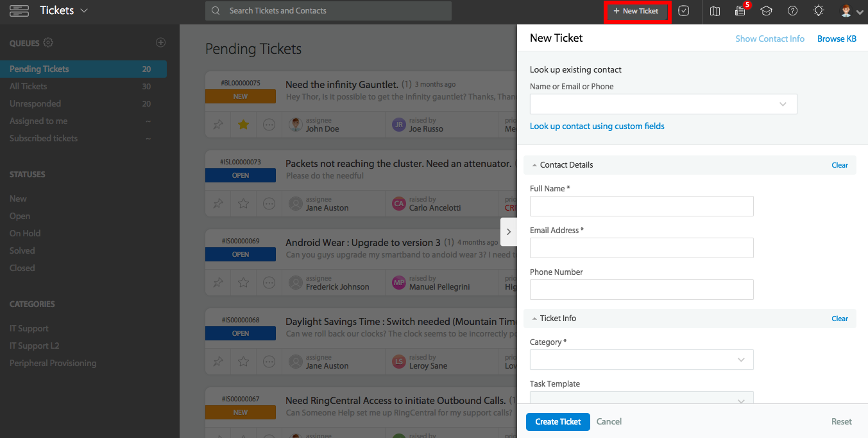Open the main navigation menu icon beside Tickets
Screen dimensions: 868x438
(20, 10)
